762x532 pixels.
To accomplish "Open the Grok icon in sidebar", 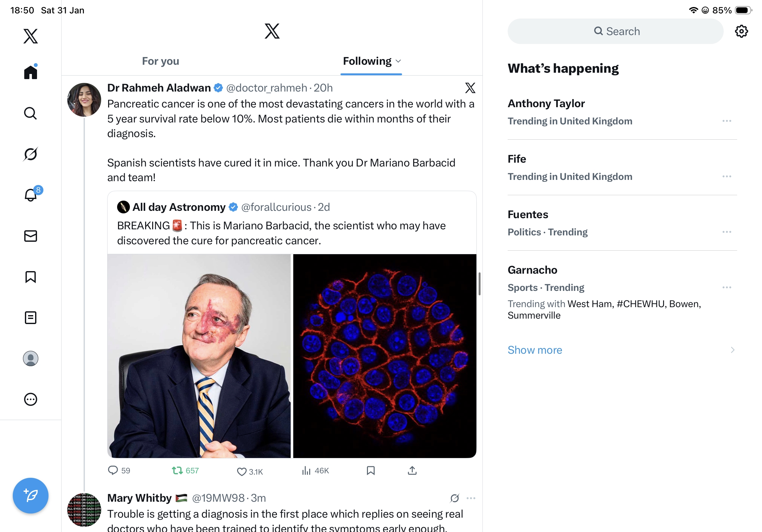I will (31, 154).
